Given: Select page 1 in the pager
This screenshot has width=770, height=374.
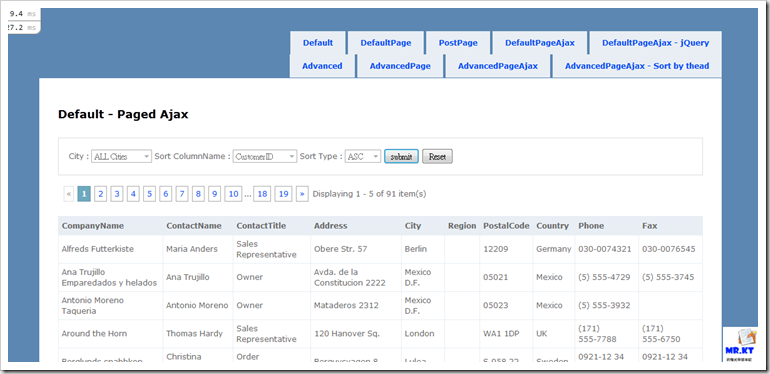Looking at the screenshot, I should 84,194.
